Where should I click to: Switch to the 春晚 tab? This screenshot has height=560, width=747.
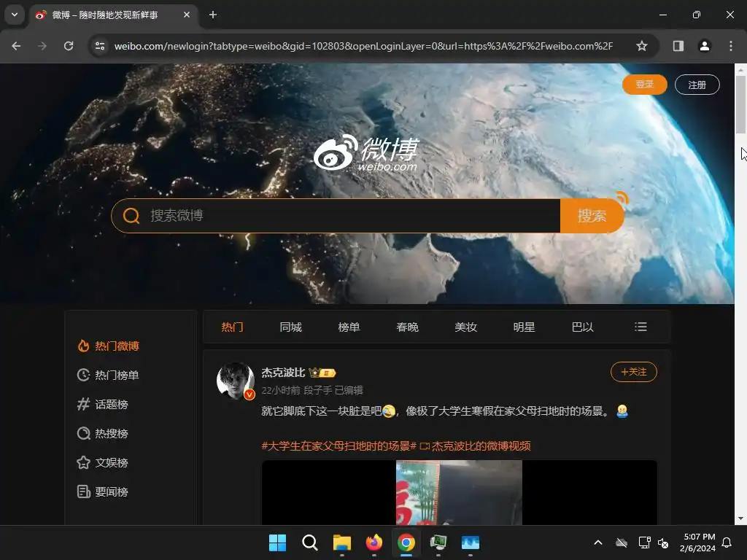click(x=407, y=327)
